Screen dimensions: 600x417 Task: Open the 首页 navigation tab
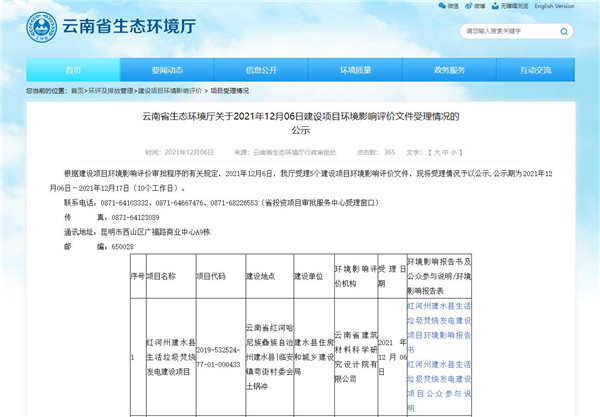click(x=72, y=70)
